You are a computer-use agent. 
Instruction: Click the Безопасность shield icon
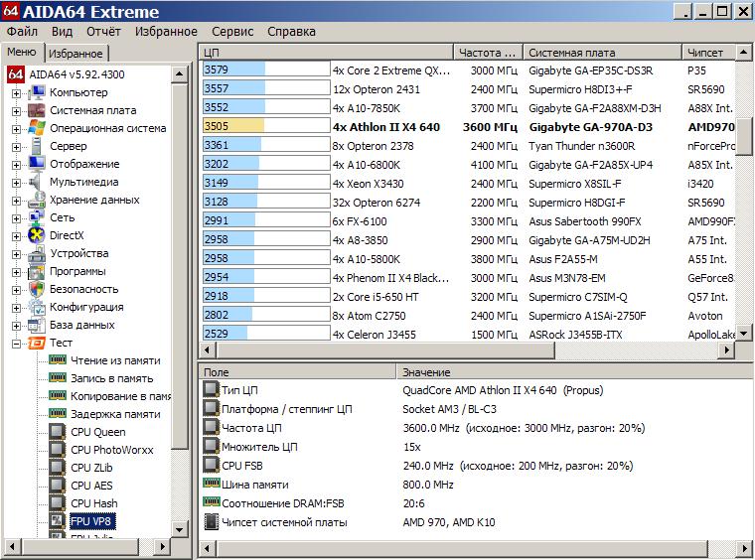pyautogui.click(x=37, y=289)
